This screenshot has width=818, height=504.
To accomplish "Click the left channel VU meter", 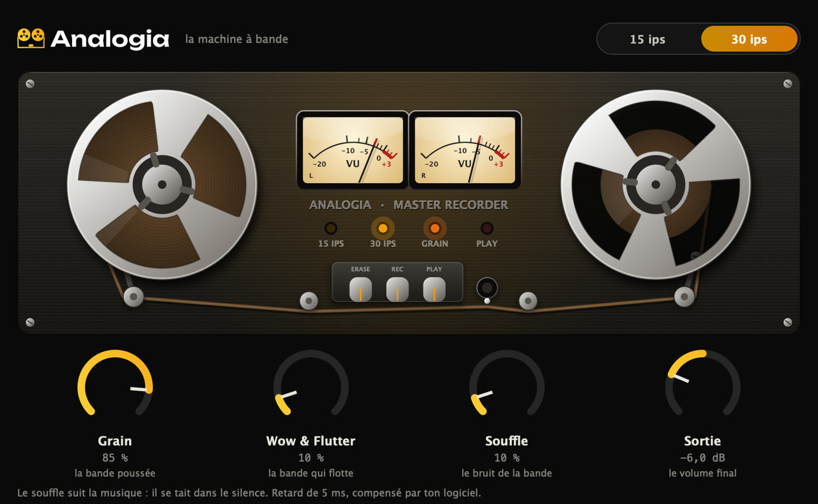I will pyautogui.click(x=353, y=150).
